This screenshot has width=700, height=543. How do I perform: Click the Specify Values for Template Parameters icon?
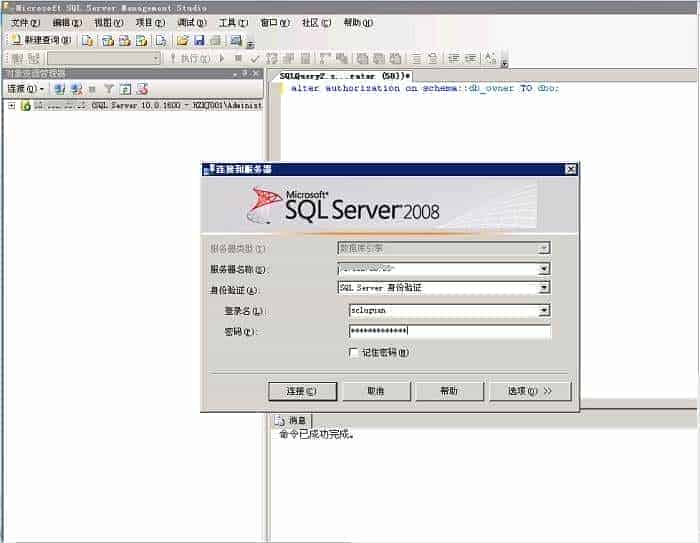pyautogui.click(x=490, y=58)
